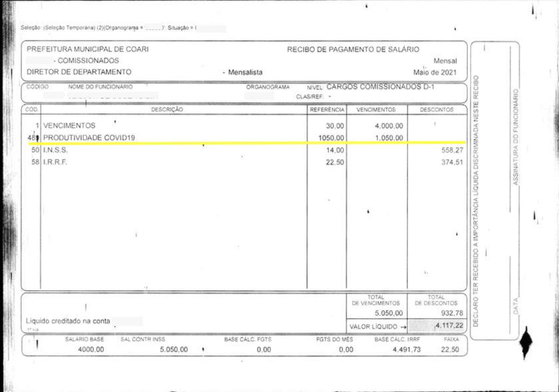559x392 pixels.
Task: Click the 'SAL CONTR INSS' label
Action: click(142, 339)
